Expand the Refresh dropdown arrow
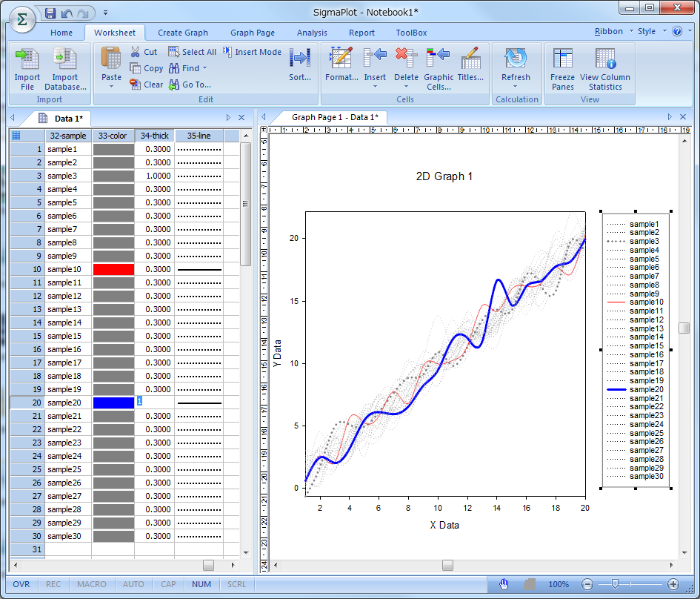The image size is (700, 599). point(516,87)
